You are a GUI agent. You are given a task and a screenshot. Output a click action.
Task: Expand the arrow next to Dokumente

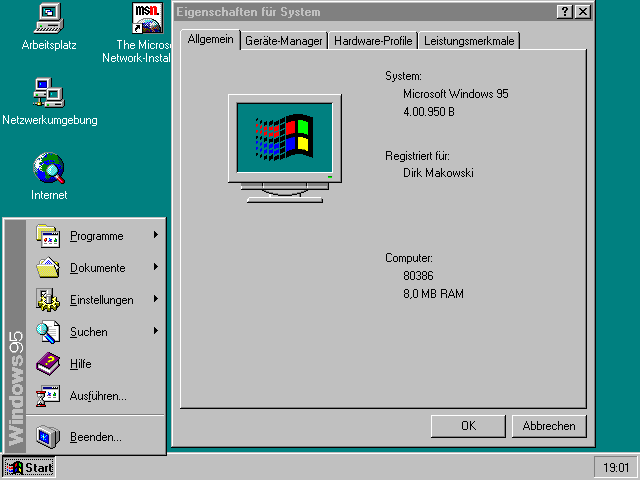coord(156,267)
